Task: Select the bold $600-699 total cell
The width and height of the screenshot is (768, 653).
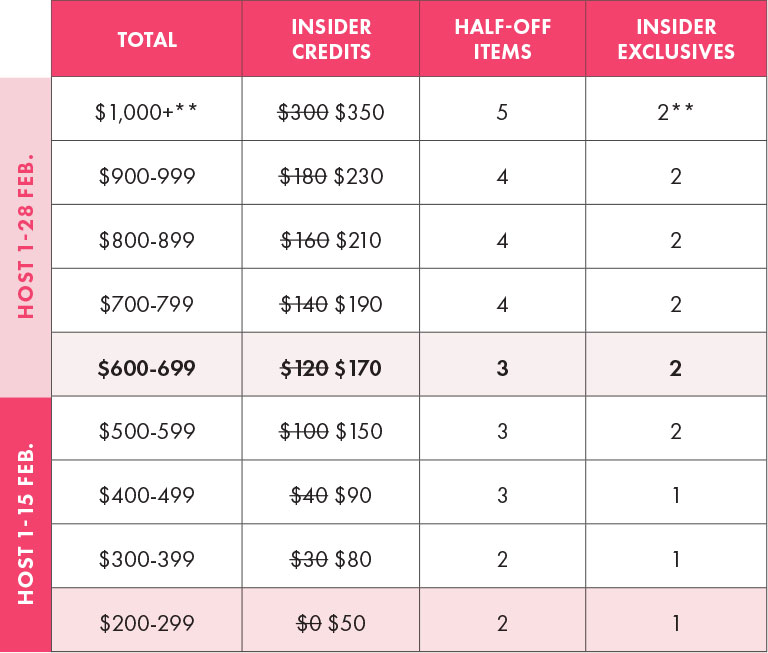Action: coord(147,365)
